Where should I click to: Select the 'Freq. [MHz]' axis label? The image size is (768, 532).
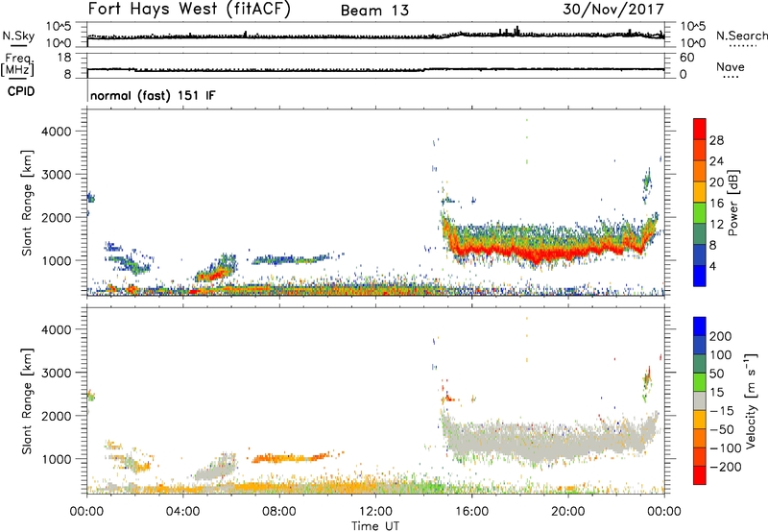pos(18,64)
